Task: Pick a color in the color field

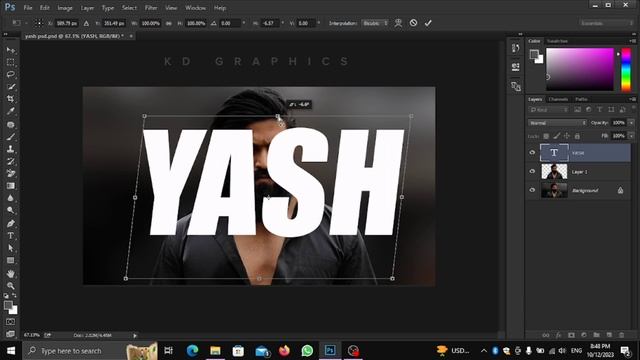Action: 580,69
